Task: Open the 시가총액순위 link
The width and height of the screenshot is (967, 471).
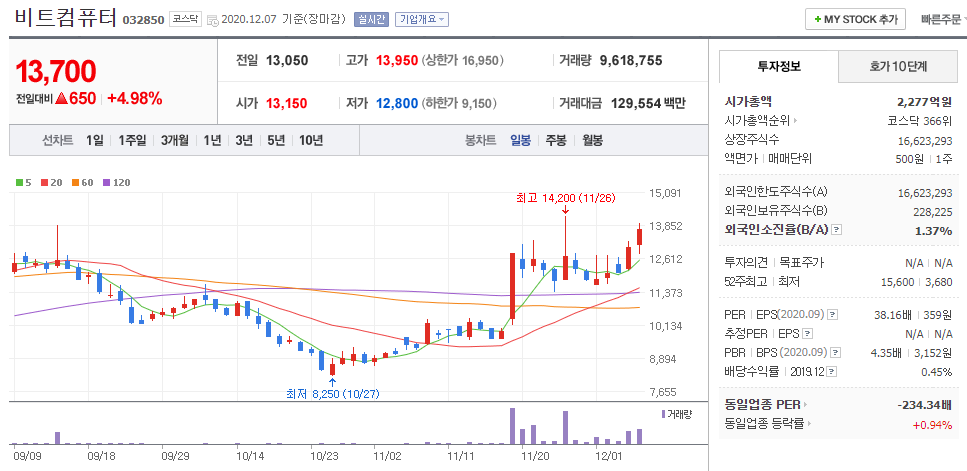Action: pos(761,121)
